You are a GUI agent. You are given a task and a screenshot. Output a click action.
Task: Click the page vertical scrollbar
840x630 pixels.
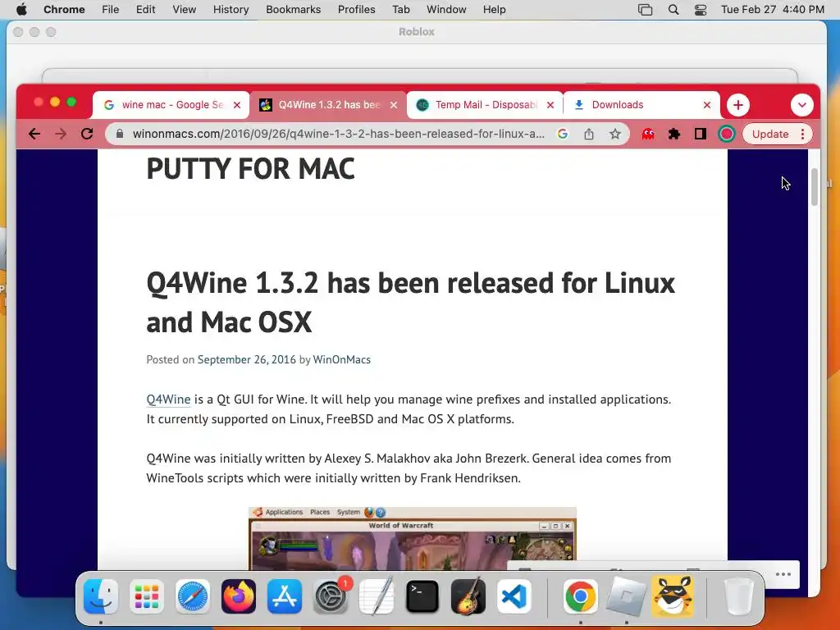click(815, 186)
